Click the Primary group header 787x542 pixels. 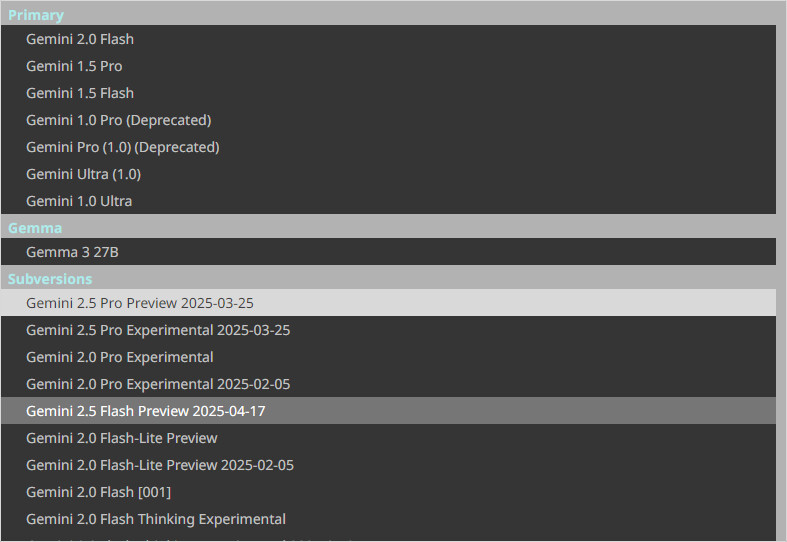click(x=36, y=15)
